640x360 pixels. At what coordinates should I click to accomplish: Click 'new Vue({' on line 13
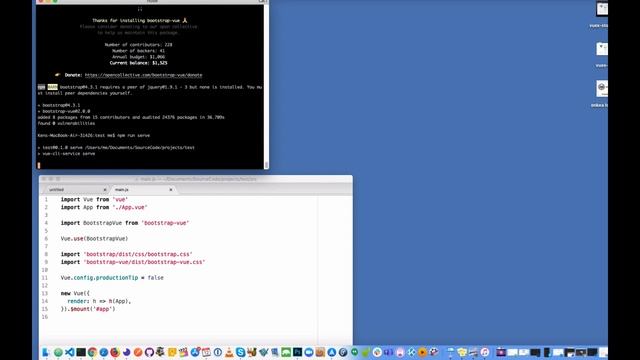[75, 293]
